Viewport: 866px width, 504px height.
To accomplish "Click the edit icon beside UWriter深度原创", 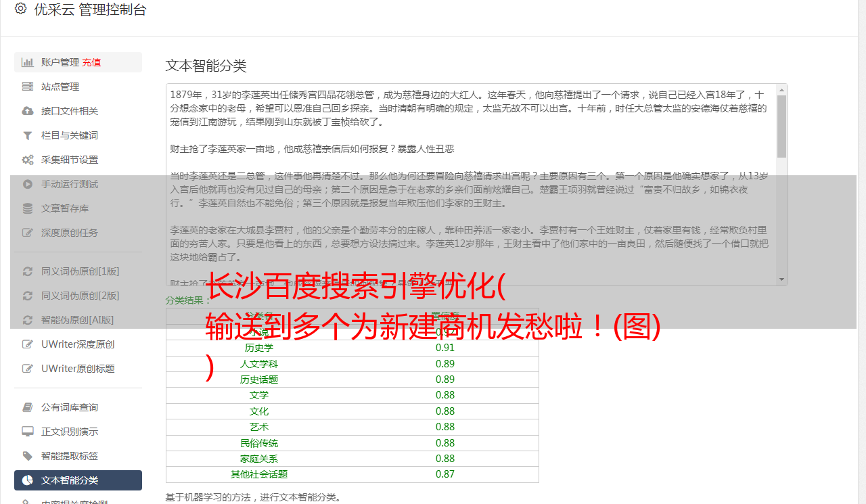I will tap(28, 344).
